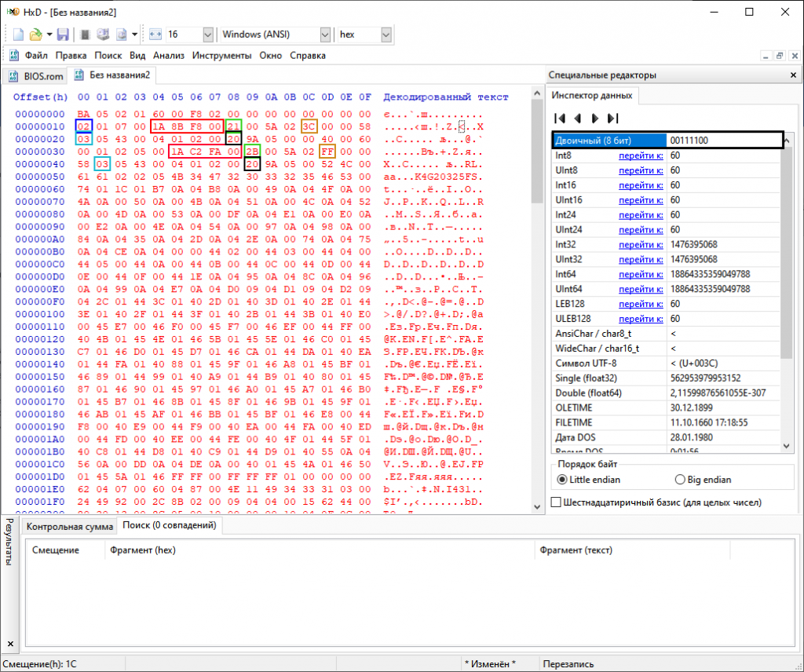Screen dimensions: 804x672
Task: Open the Анализ menu
Action: pos(169,56)
